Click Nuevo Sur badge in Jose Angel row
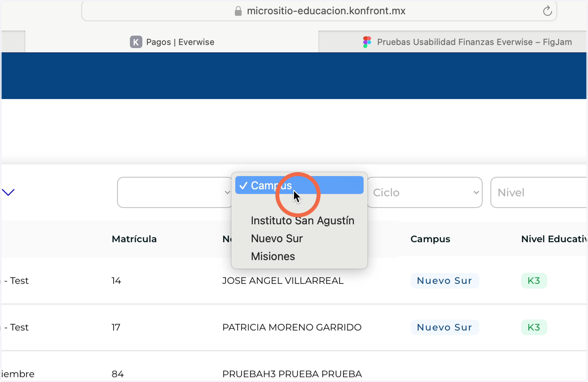The image size is (588, 382). click(444, 280)
